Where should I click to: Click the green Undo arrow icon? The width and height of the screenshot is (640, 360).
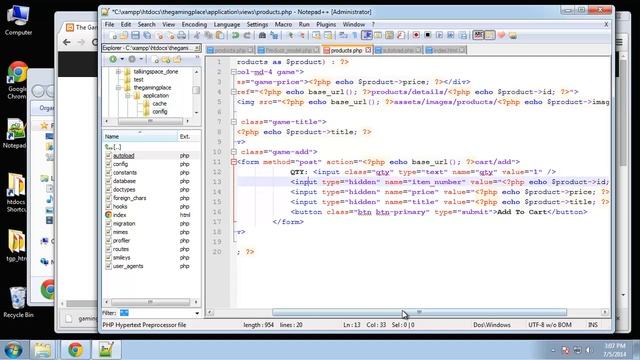235,36
